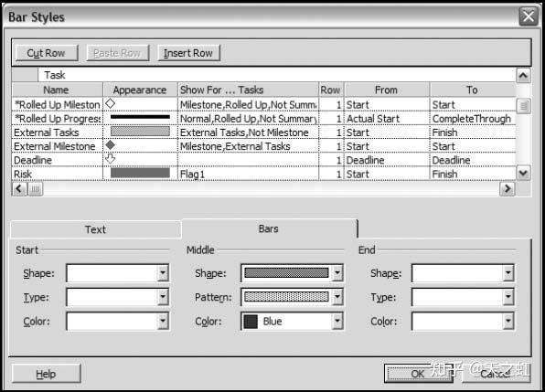Open the Middle Color dropdown showing Blue
This screenshot has height=392, width=545.
337,321
